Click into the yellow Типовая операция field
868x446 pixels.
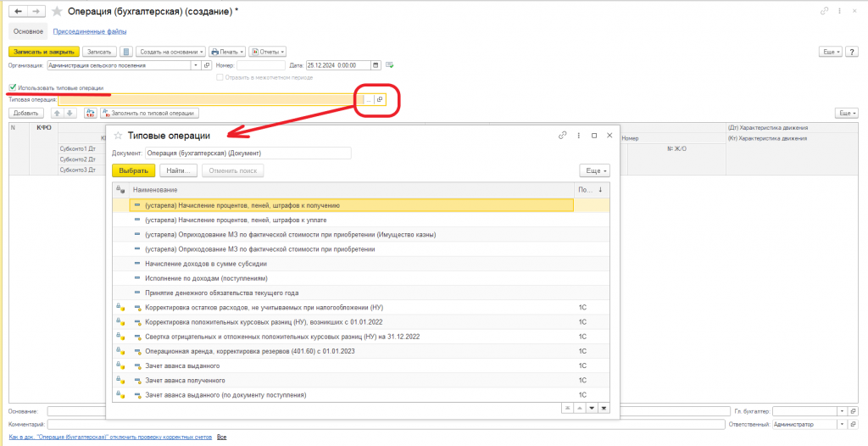point(211,100)
